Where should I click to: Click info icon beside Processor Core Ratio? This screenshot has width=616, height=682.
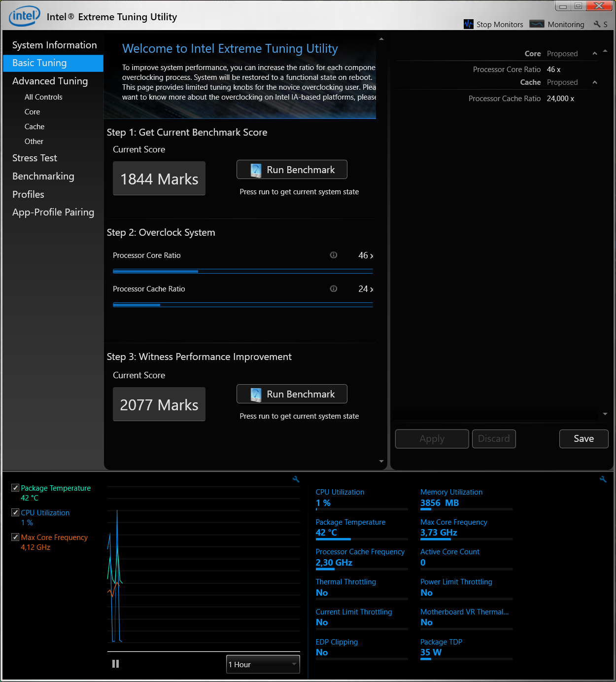pyautogui.click(x=334, y=255)
